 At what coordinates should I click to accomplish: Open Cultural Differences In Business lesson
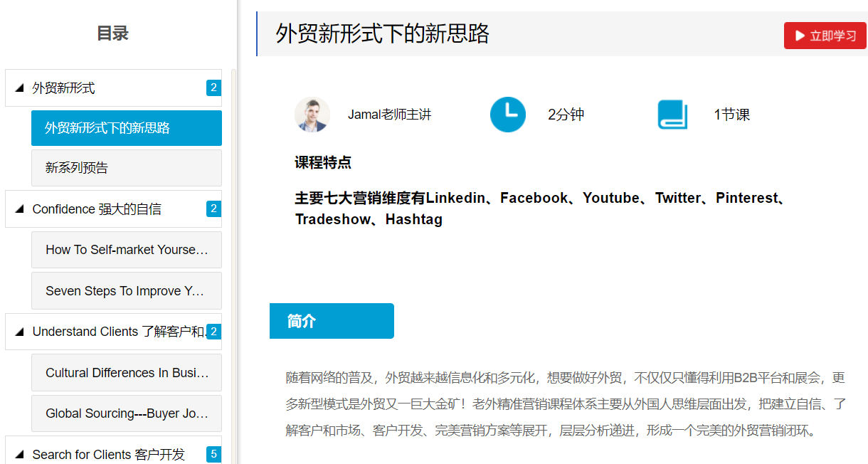tap(127, 373)
